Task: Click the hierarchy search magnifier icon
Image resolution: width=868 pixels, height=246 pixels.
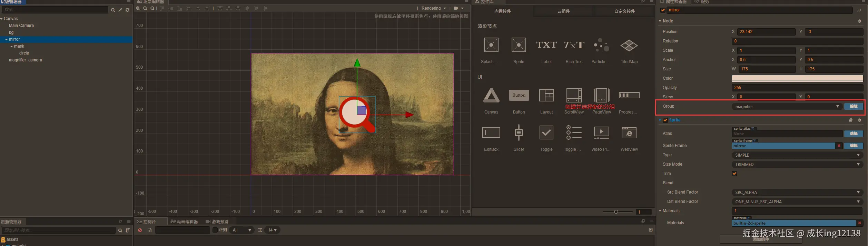Action: tap(113, 10)
